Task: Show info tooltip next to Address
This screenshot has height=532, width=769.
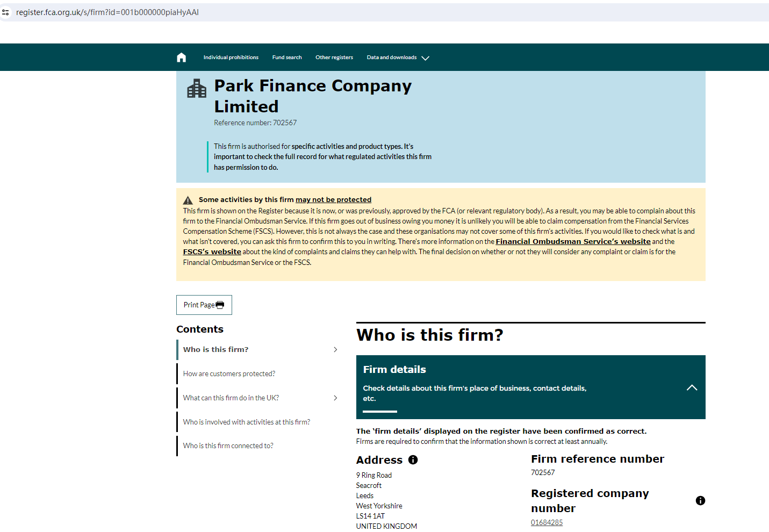Action: tap(413, 460)
